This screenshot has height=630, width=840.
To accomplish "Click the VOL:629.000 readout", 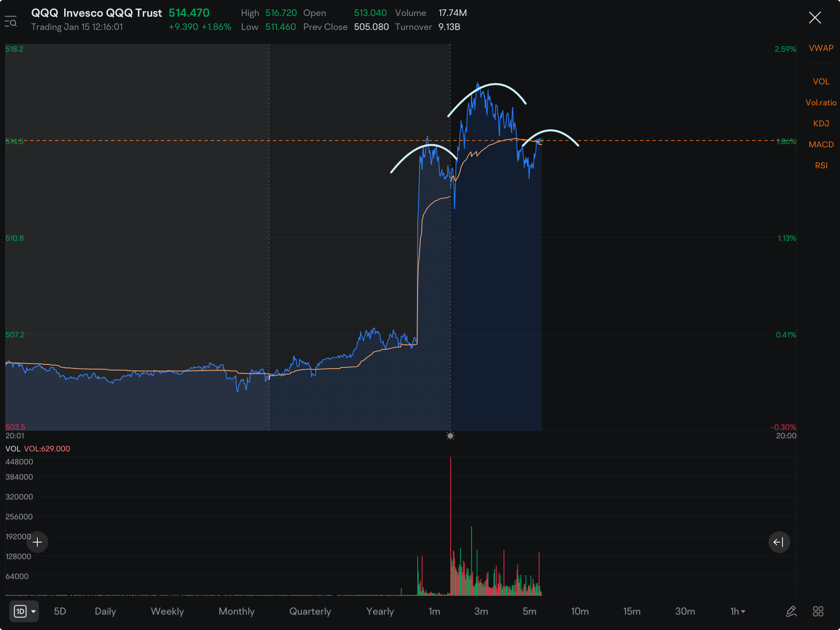I will [x=47, y=449].
